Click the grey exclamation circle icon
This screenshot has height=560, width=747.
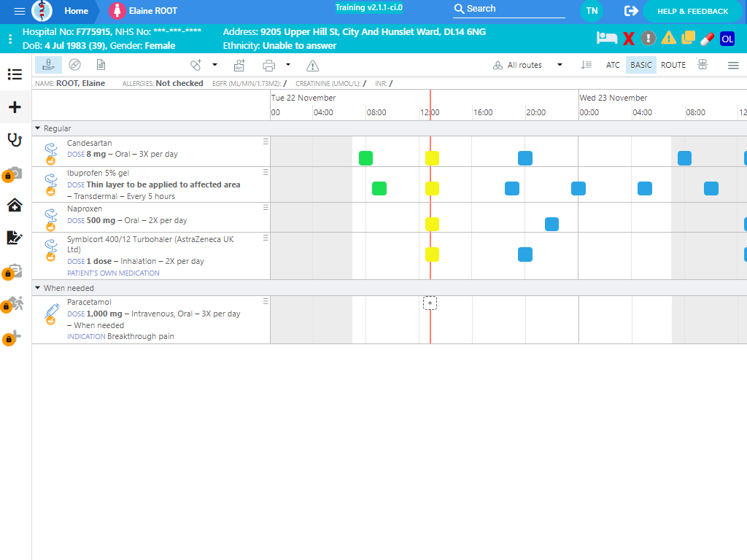click(648, 38)
